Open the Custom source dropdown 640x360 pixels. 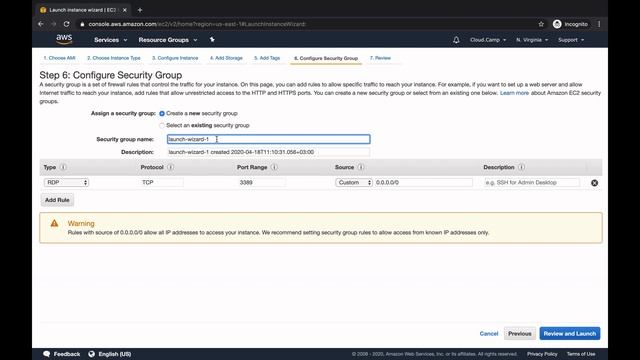[354, 182]
